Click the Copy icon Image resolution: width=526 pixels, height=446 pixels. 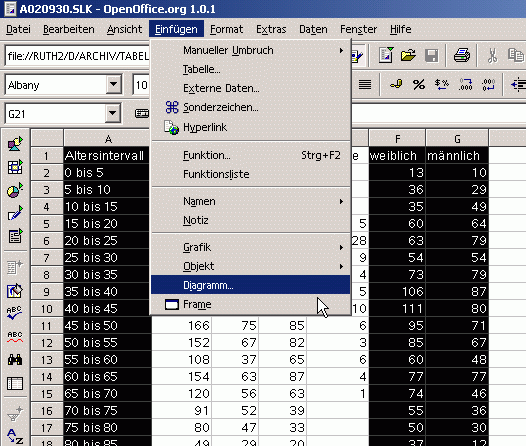pos(516,55)
